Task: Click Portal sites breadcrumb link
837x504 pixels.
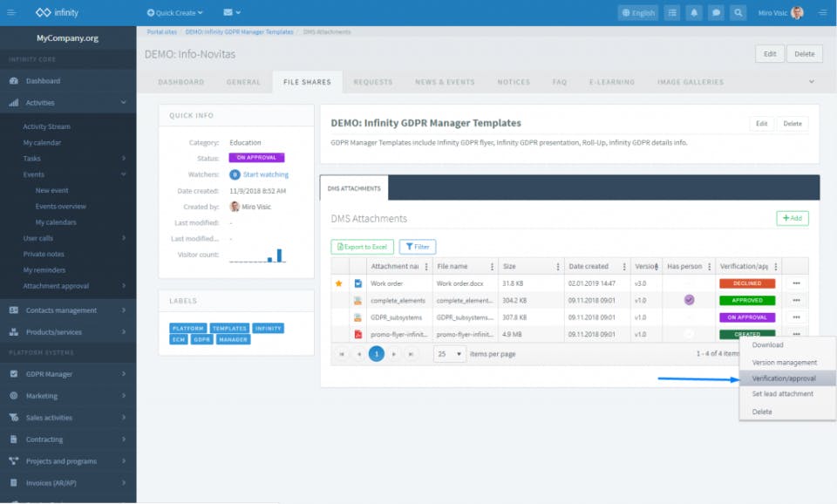Action: [x=162, y=32]
